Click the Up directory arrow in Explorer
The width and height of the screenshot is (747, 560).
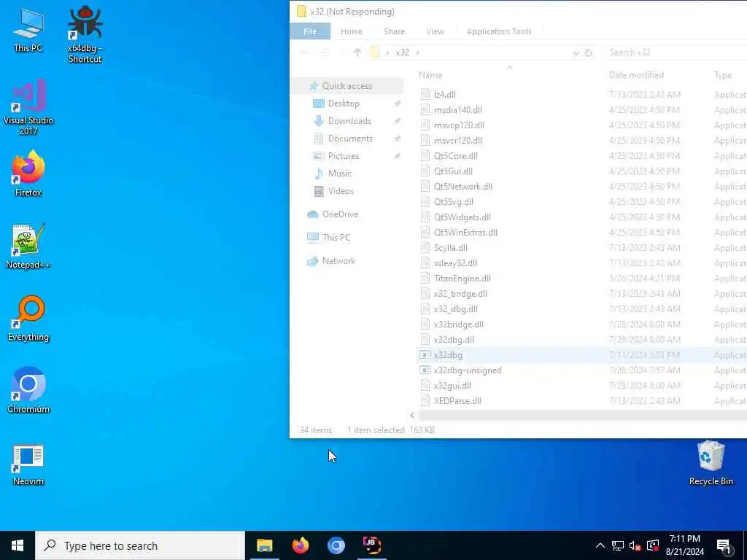tap(357, 52)
